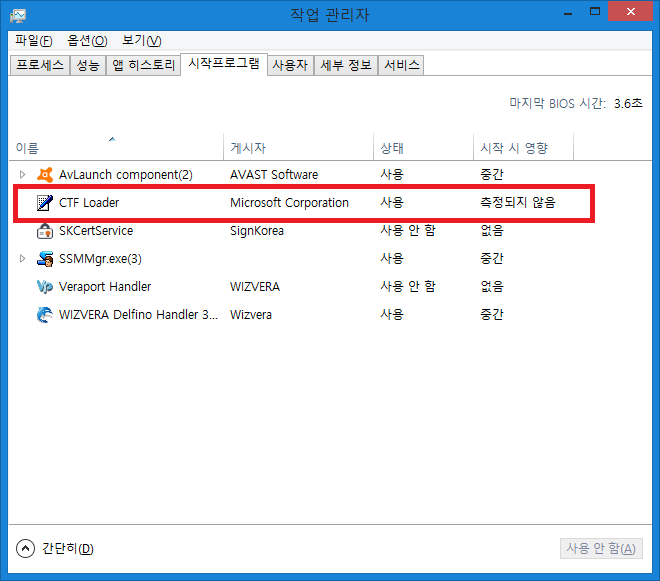Click the SignKorea publisher cell
The image size is (660, 581).
tap(257, 231)
